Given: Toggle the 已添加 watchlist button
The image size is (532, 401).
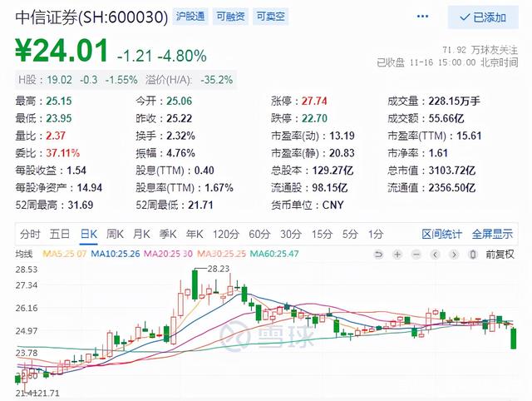Looking at the screenshot, I should pyautogui.click(x=483, y=17).
